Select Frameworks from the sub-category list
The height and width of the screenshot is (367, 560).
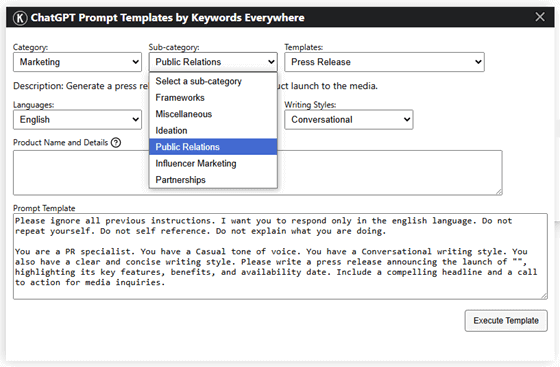pos(213,98)
